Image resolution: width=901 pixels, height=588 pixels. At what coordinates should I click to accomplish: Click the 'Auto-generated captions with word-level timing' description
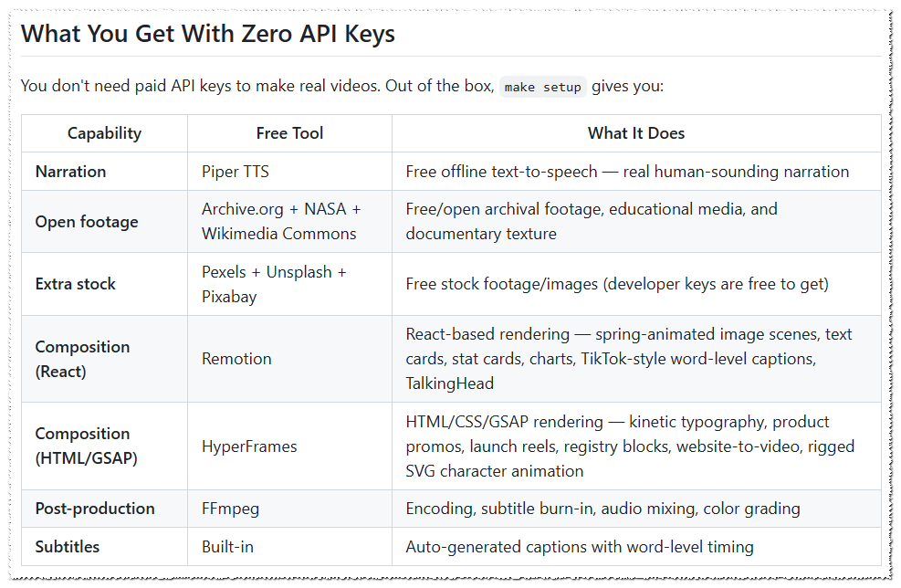[x=579, y=547]
